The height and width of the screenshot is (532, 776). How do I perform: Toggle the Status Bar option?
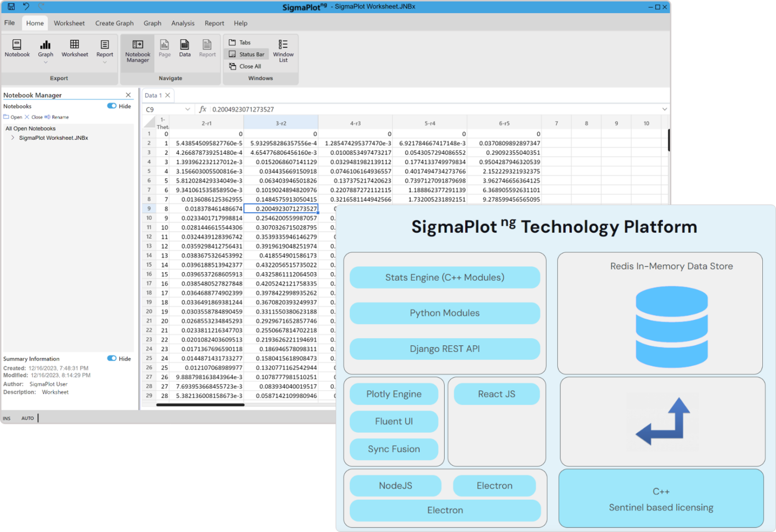[x=247, y=55]
